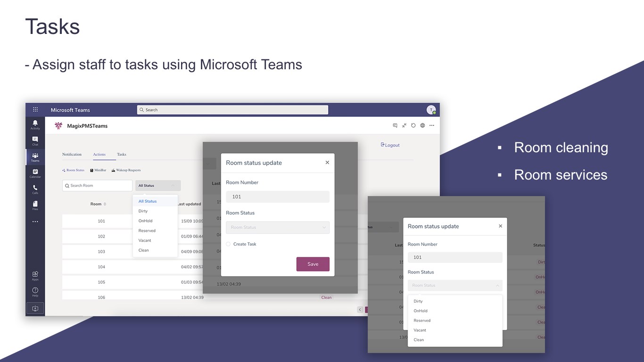Choose Clean in the filter list

tap(155, 250)
